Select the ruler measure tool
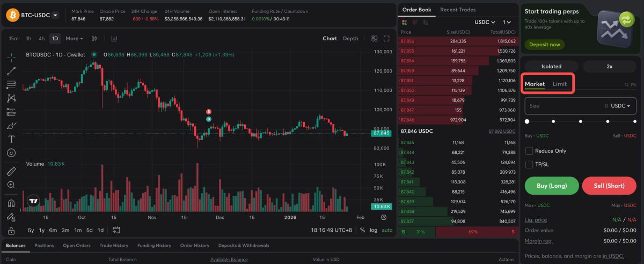Viewport: 644px width, 264px height. pos(11,172)
